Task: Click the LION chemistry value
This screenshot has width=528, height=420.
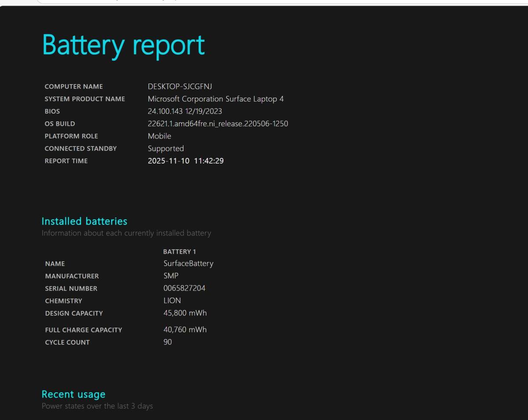Action: click(x=172, y=301)
